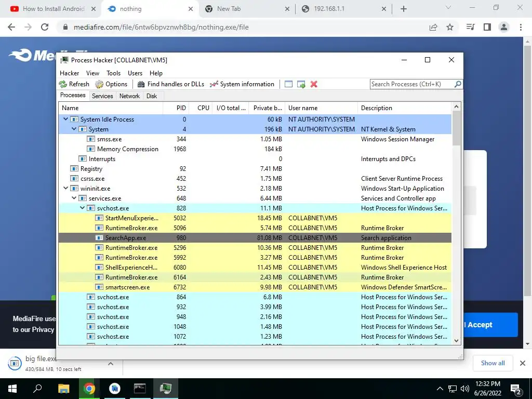
Task: Sort by the CPU column header
Action: [201, 108]
